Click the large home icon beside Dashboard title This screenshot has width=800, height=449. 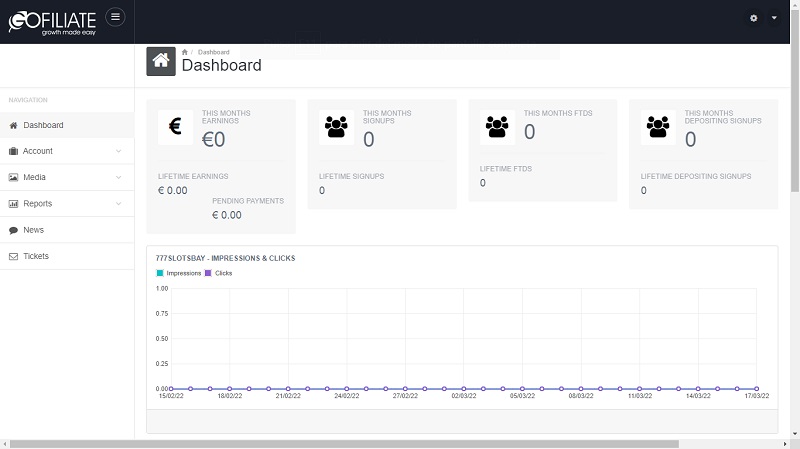(x=161, y=61)
